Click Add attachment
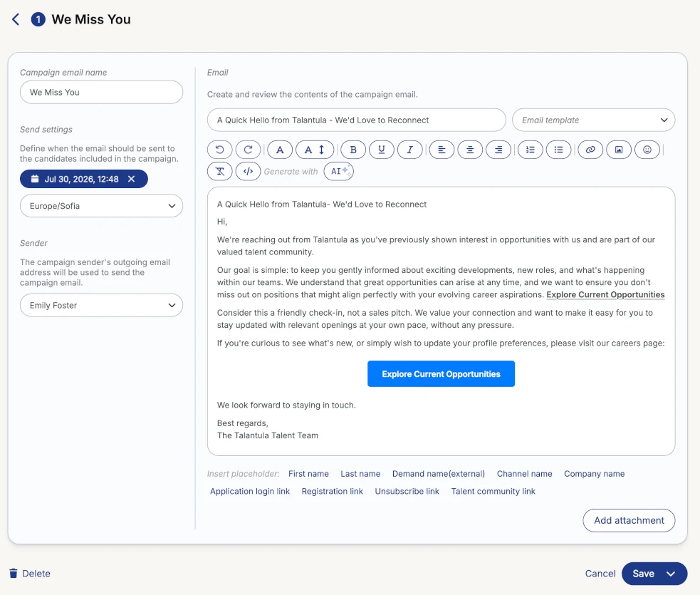This screenshot has width=700, height=595. coord(629,520)
